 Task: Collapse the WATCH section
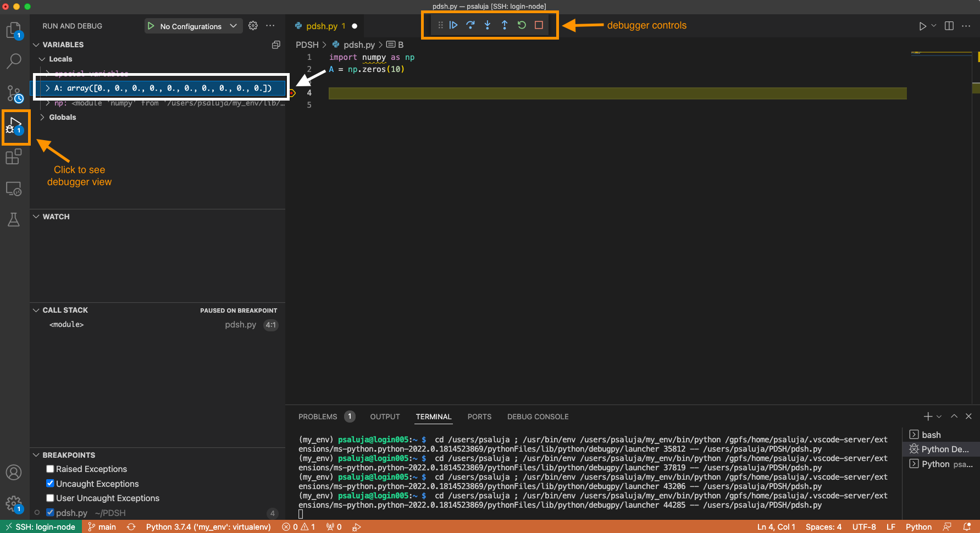tap(56, 217)
